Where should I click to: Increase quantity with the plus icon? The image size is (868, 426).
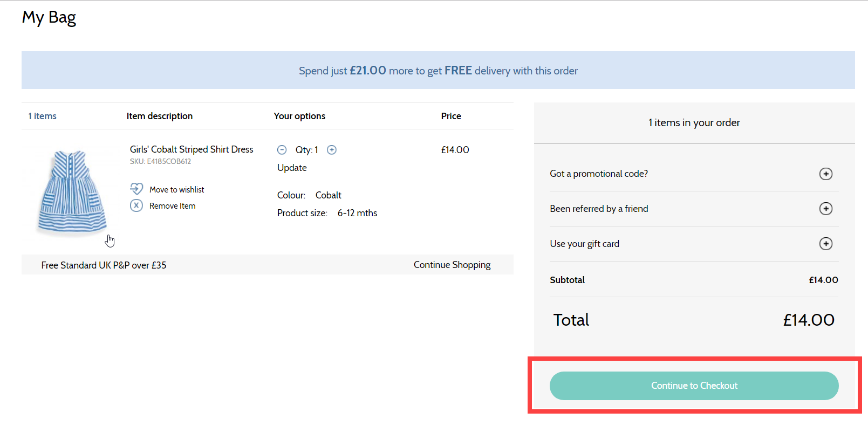[332, 150]
